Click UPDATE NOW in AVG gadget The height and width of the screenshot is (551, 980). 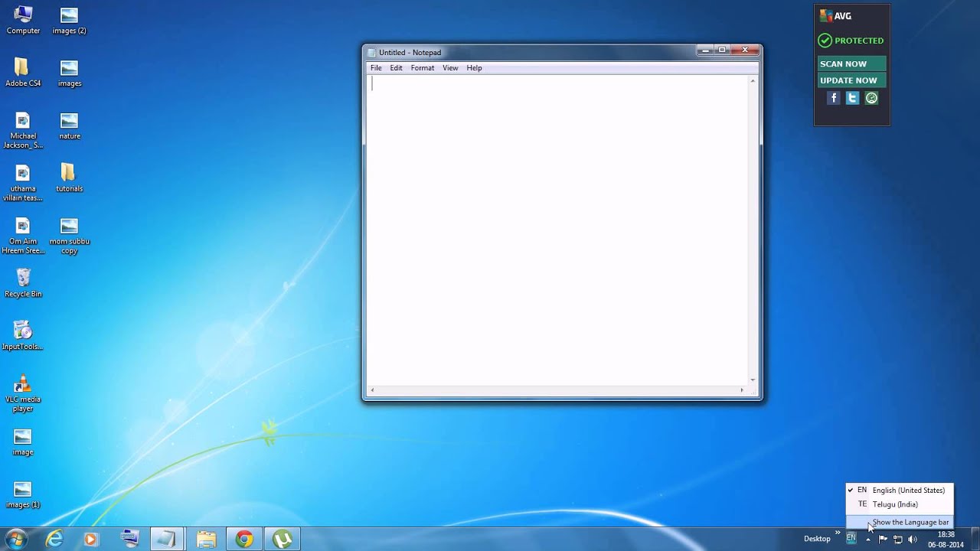(851, 80)
